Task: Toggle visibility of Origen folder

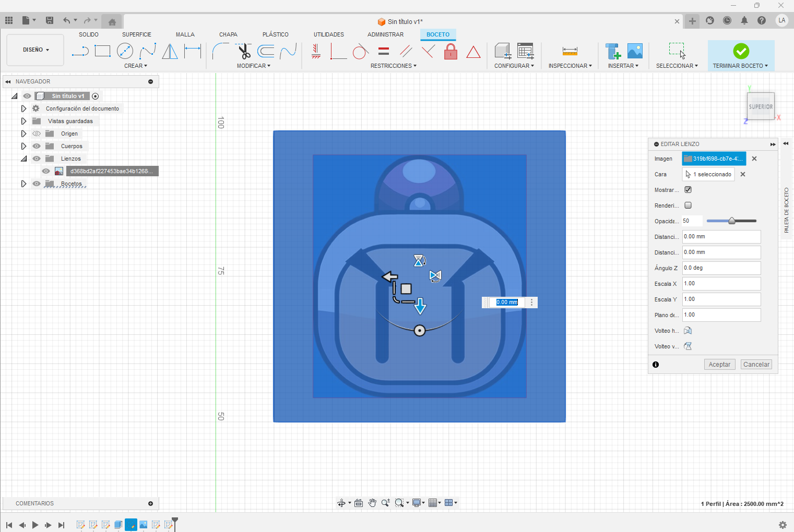Action: point(37,134)
